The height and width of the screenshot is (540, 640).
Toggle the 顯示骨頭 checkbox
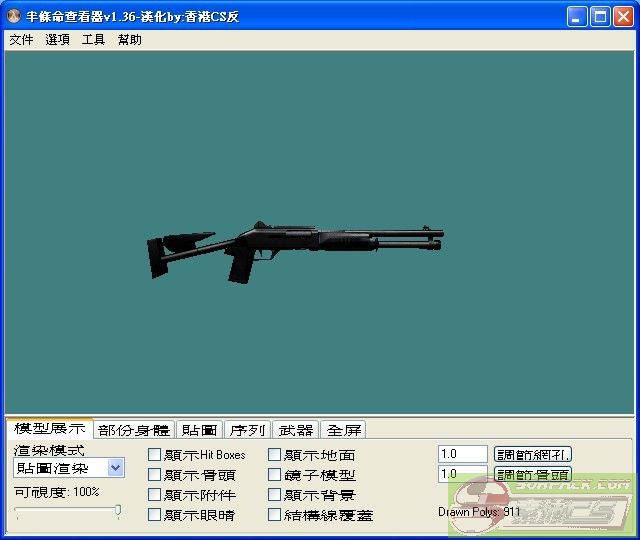tap(154, 475)
